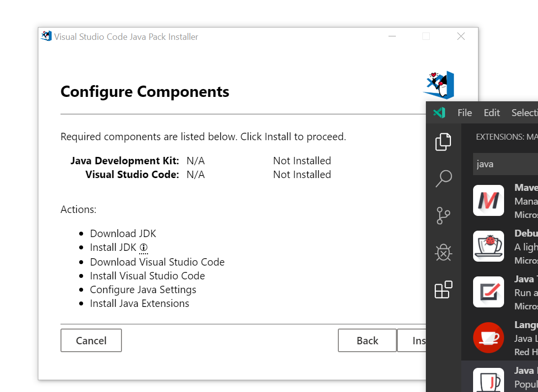Image resolution: width=538 pixels, height=392 pixels.
Task: Minimize the Java Pack Installer window
Action: [x=392, y=36]
